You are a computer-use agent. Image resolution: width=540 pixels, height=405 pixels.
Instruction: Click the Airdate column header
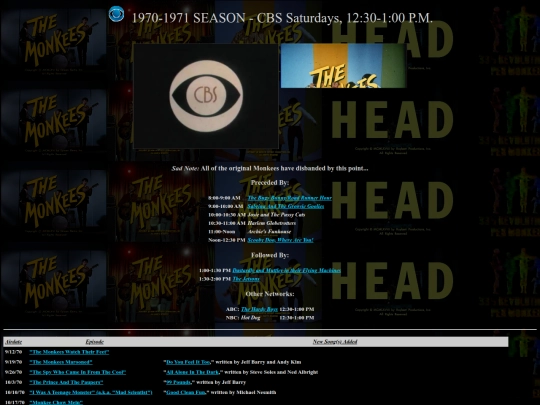coord(14,342)
